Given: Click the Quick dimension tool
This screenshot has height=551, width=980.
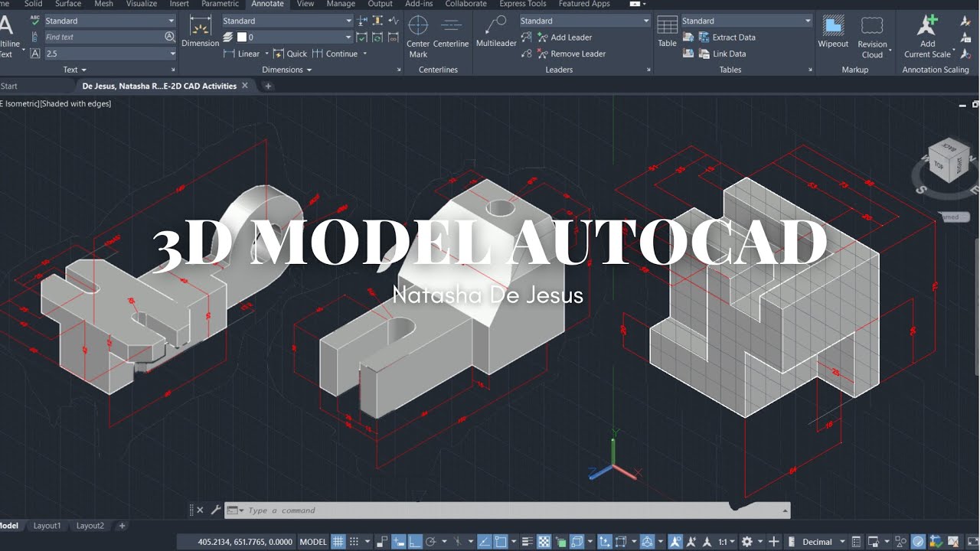Looking at the screenshot, I should click(x=289, y=54).
